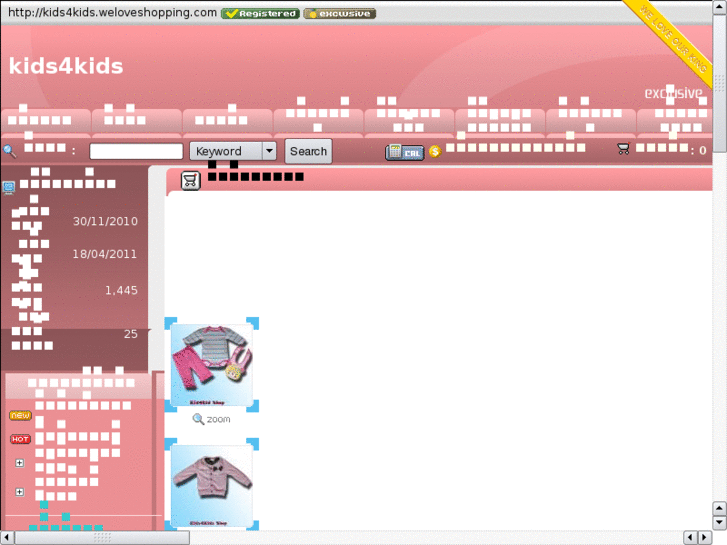Click the horizontal scrollbar thumb

pyautogui.click(x=102, y=538)
